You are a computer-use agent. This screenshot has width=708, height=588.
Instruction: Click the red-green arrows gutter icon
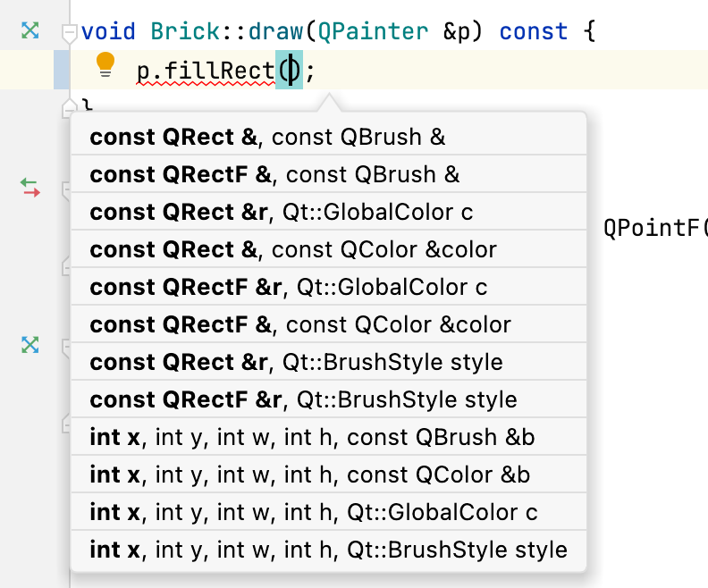click(29, 187)
